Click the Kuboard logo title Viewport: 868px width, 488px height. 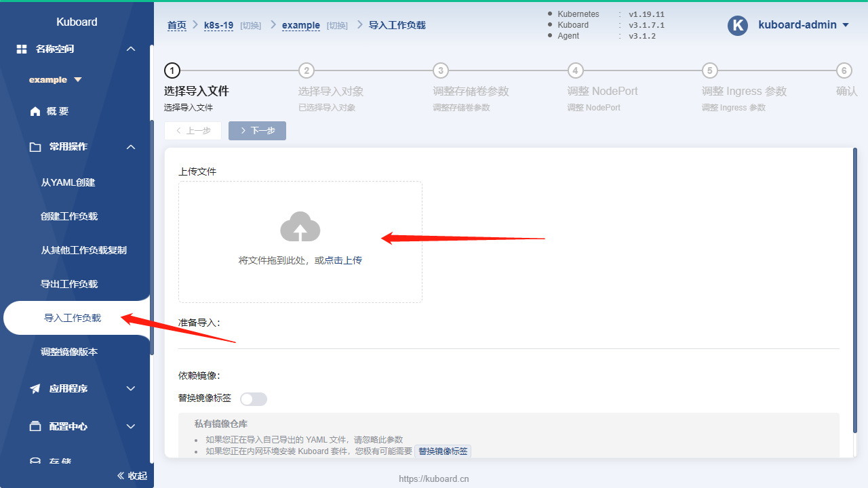77,22
